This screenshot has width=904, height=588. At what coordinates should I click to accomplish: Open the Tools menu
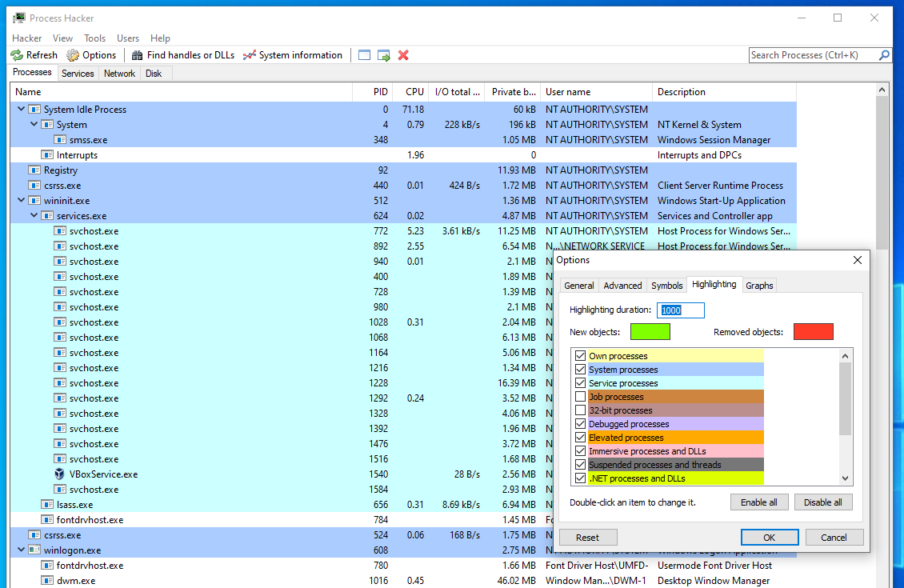(94, 38)
